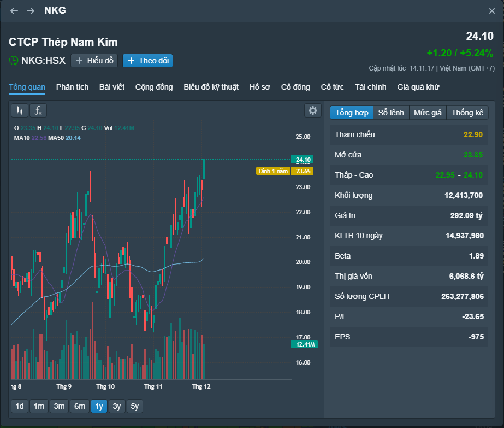
Task: Click the Thg 11 date label on chart axis
Action: (153, 386)
